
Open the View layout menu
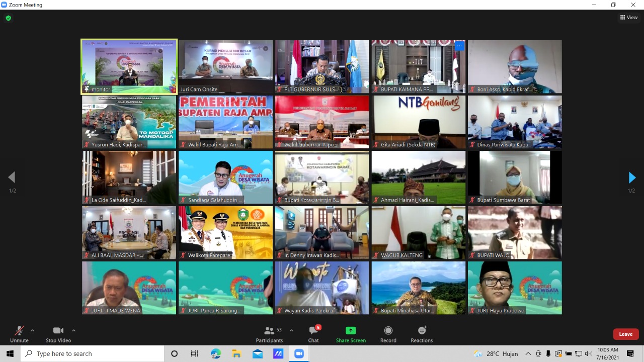pos(629,17)
